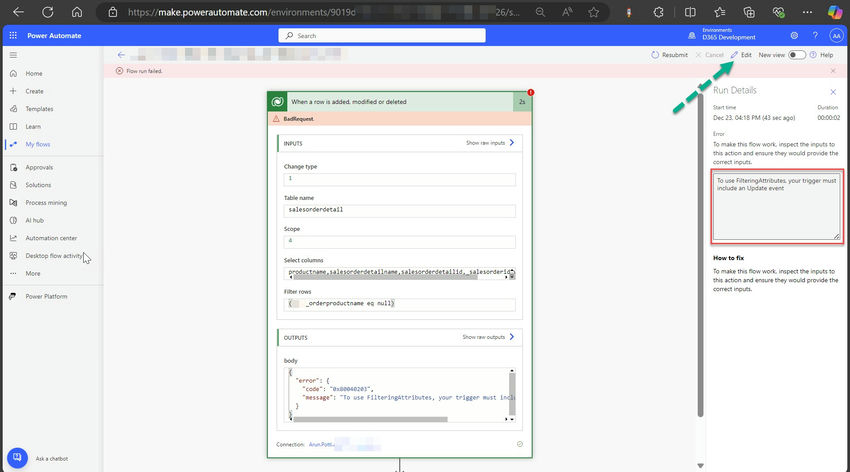
Task: Click the read aloud icon
Action: (x=567, y=12)
